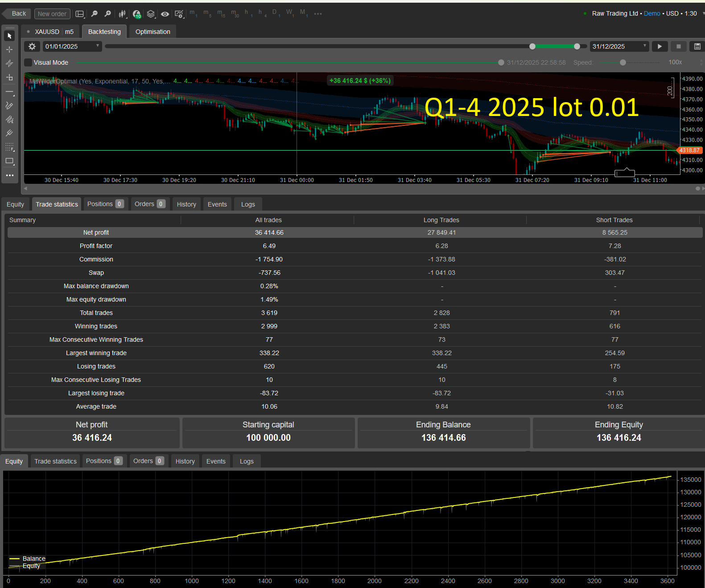Click the Speed slider handle
Image resolution: width=705 pixels, height=588 pixels.
click(x=623, y=62)
